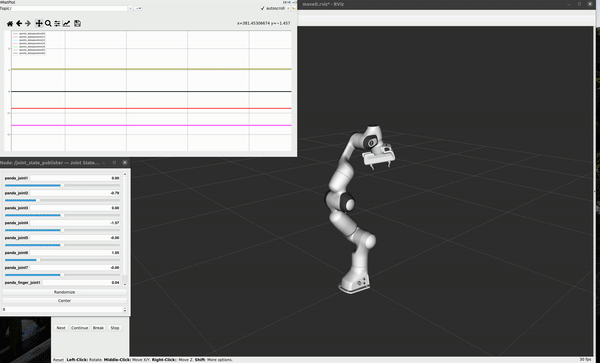Click the joint list scrollbar up arrow
Viewport: 600px width, 363px height.
coord(125,174)
